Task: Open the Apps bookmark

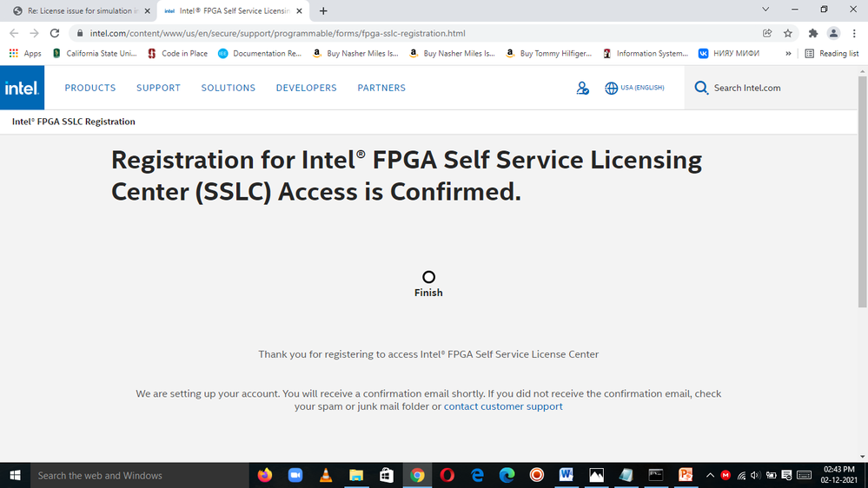Action: point(25,54)
